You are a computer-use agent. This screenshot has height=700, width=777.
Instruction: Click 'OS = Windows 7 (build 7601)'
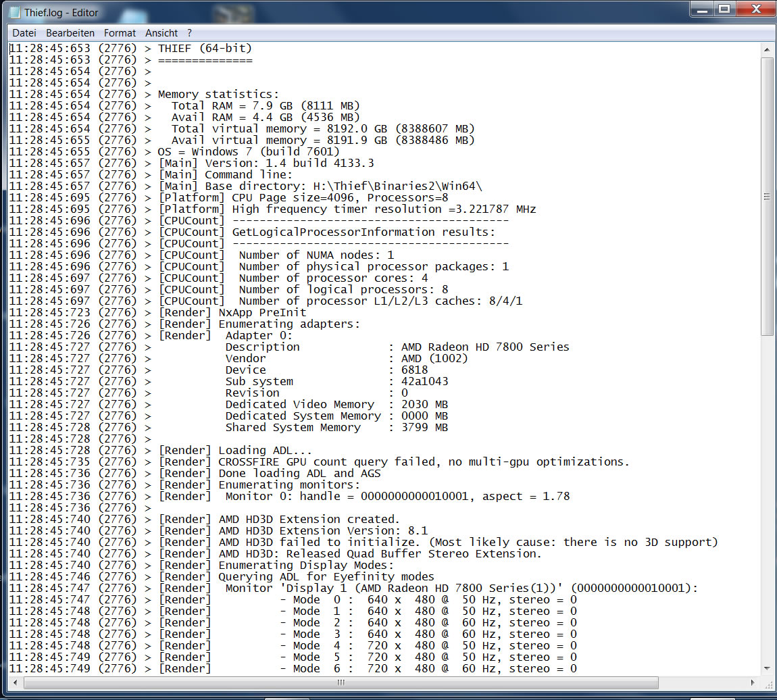pyautogui.click(x=249, y=151)
